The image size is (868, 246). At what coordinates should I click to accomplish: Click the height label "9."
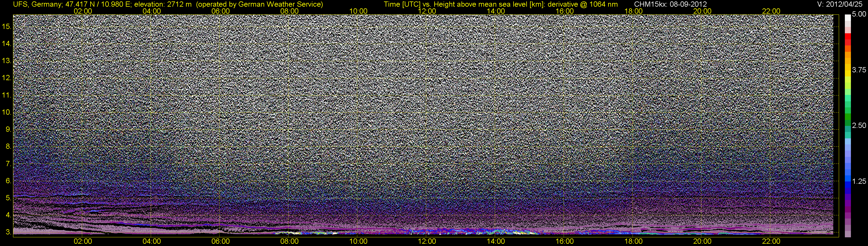tap(9, 129)
